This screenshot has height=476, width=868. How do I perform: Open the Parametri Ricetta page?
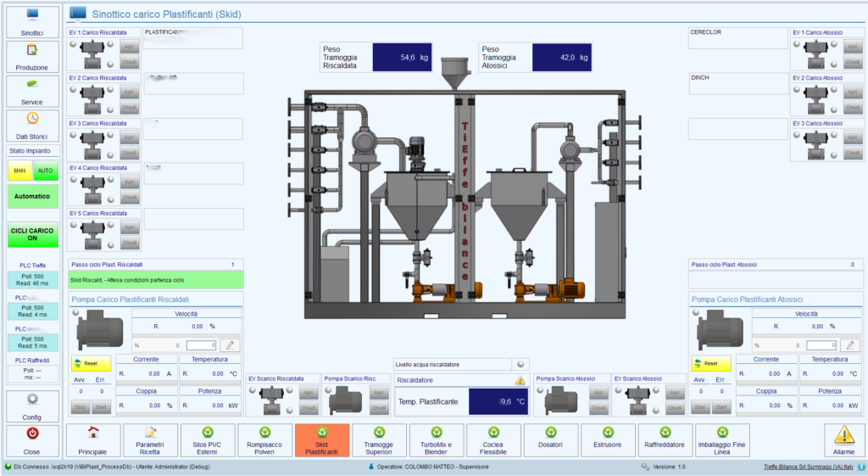pyautogui.click(x=149, y=440)
